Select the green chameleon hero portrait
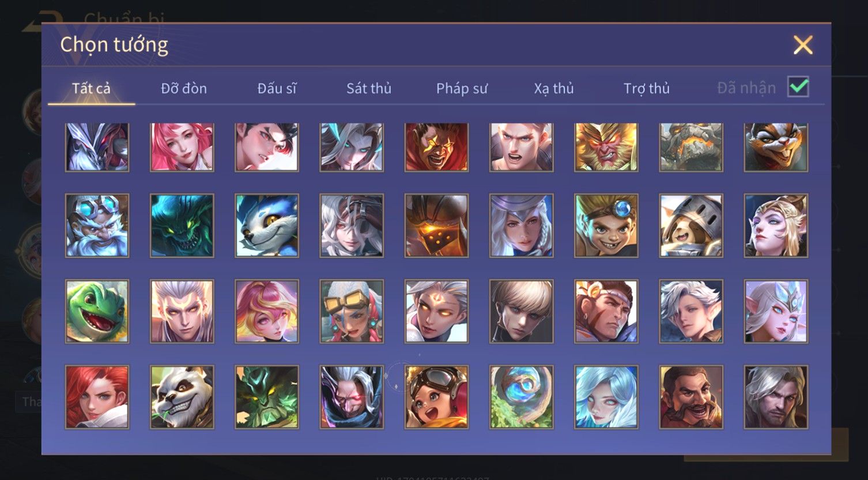Viewport: 868px width, 480px height. [97, 312]
